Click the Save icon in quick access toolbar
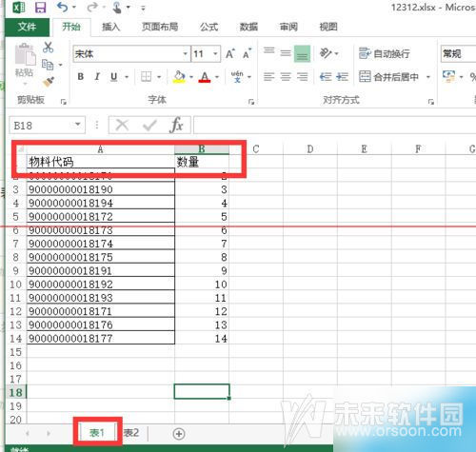476x452 pixels. [x=40, y=8]
